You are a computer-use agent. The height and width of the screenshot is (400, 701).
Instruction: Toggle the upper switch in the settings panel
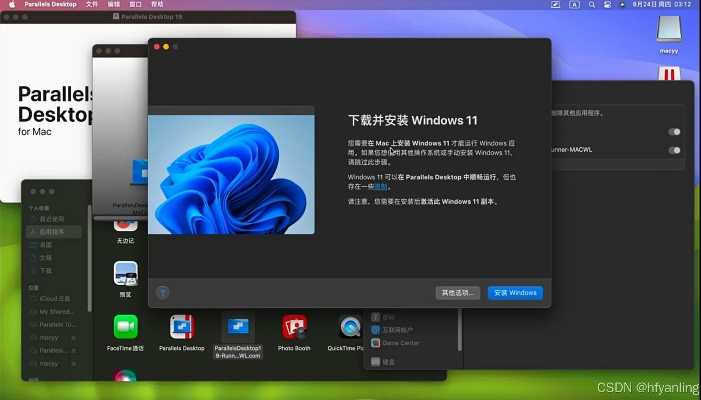click(x=675, y=131)
